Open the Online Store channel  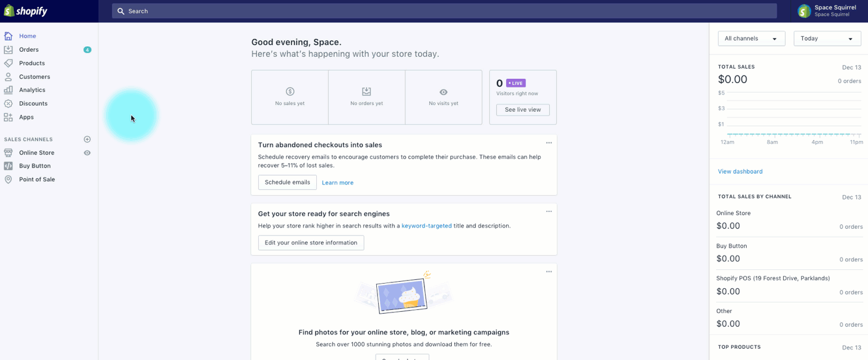coord(36,152)
